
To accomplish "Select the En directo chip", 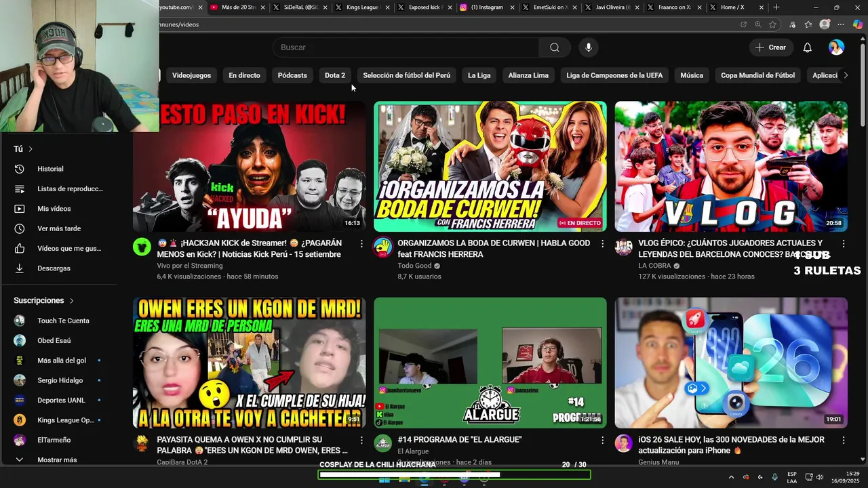I will [x=244, y=75].
